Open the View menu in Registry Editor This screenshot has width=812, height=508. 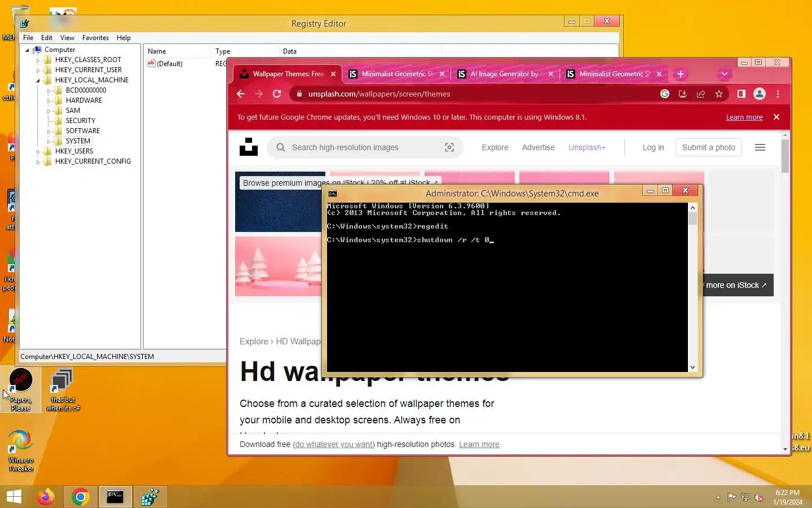67,38
